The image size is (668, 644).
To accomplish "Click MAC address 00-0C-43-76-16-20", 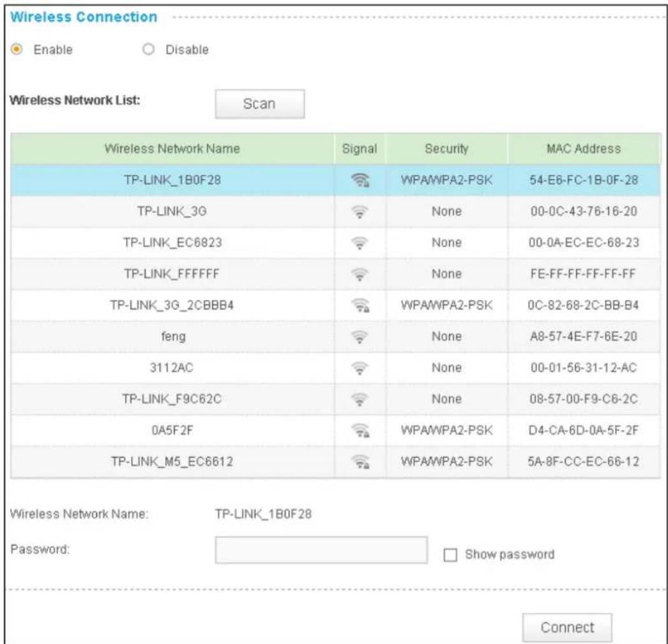I will coord(584,211).
